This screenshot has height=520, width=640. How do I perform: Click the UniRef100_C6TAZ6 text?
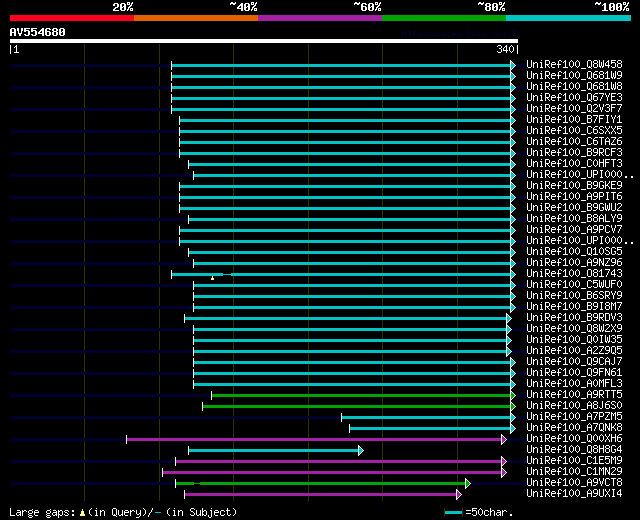(574, 141)
